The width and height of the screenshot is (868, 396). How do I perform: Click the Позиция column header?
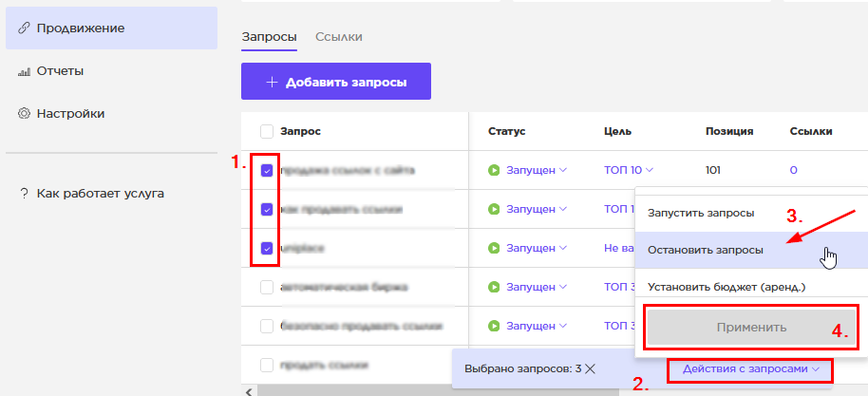(x=729, y=131)
